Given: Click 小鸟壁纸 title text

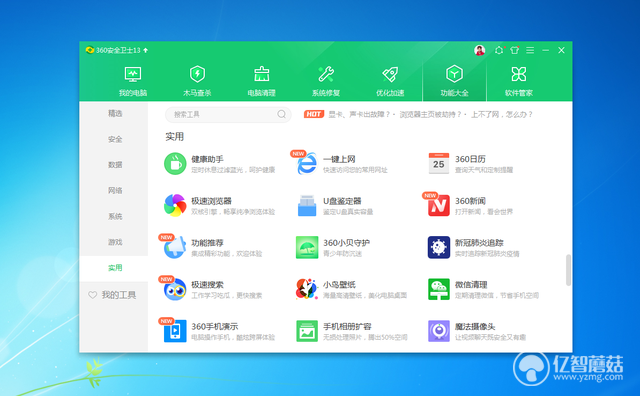Looking at the screenshot, I should (339, 285).
